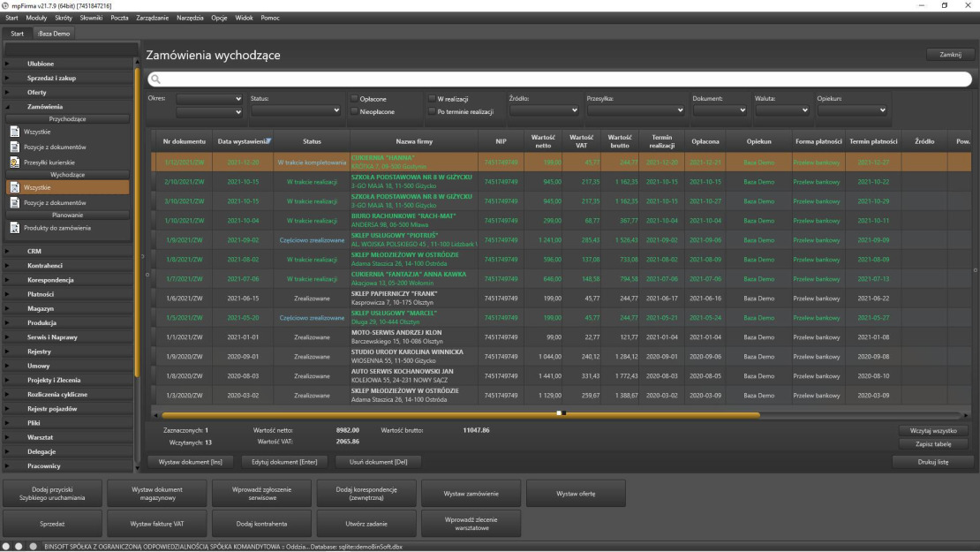The image size is (980, 552).
Task: Click the sidebar search field
Action: 72,49
